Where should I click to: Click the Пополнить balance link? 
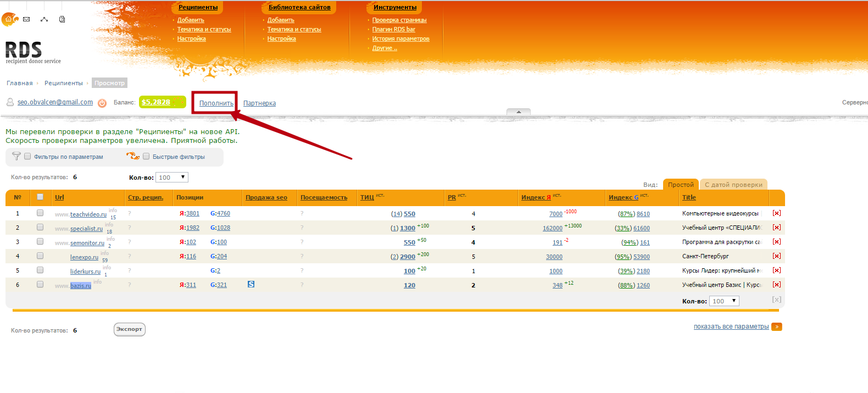216,103
